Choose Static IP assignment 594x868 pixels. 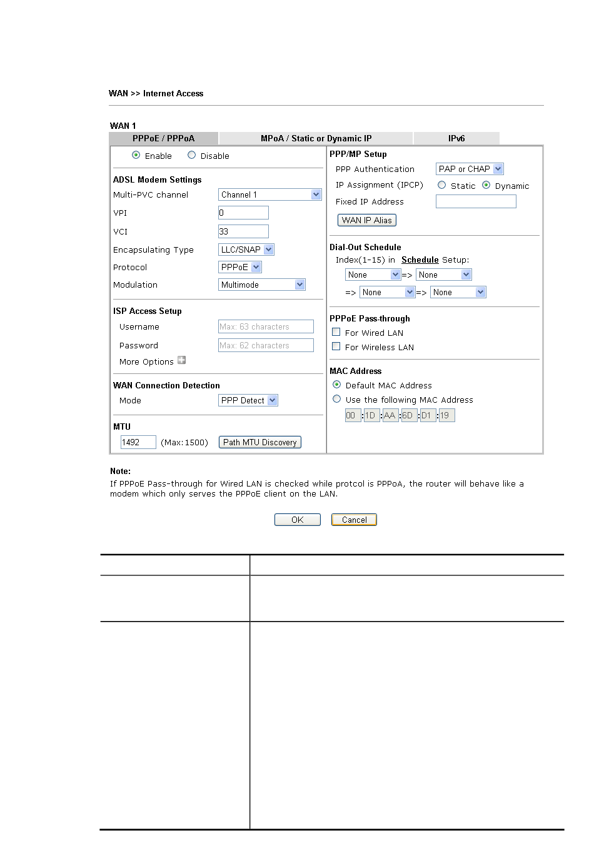[441, 185]
